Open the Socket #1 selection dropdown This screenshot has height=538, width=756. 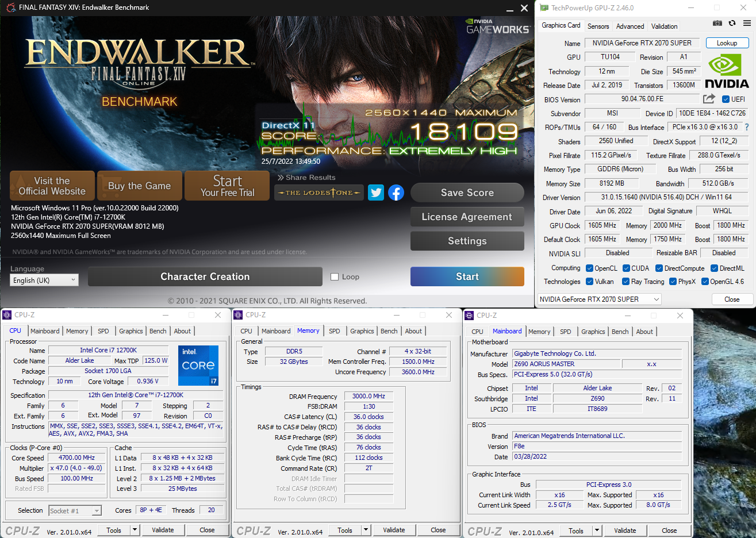75,510
